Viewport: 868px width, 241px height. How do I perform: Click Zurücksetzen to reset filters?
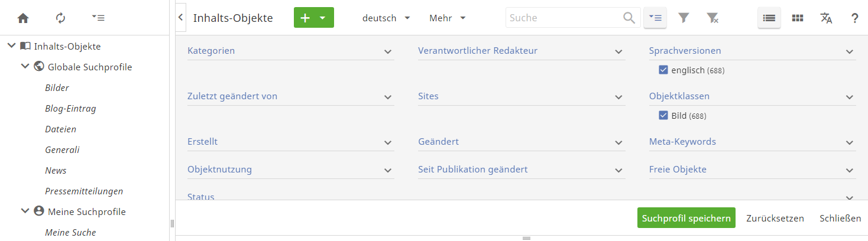[x=775, y=218]
